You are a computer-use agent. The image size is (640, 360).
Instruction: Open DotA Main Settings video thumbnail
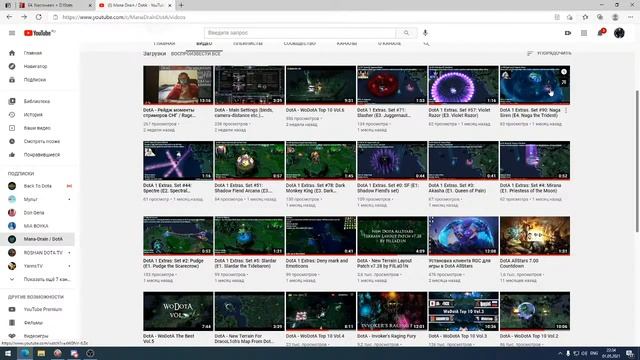coord(249,85)
